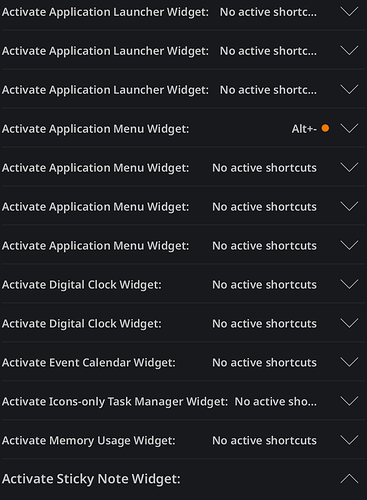Expand the third Application Launcher Widget chevron
Image resolution: width=367 pixels, height=500 pixels.
[x=349, y=90]
